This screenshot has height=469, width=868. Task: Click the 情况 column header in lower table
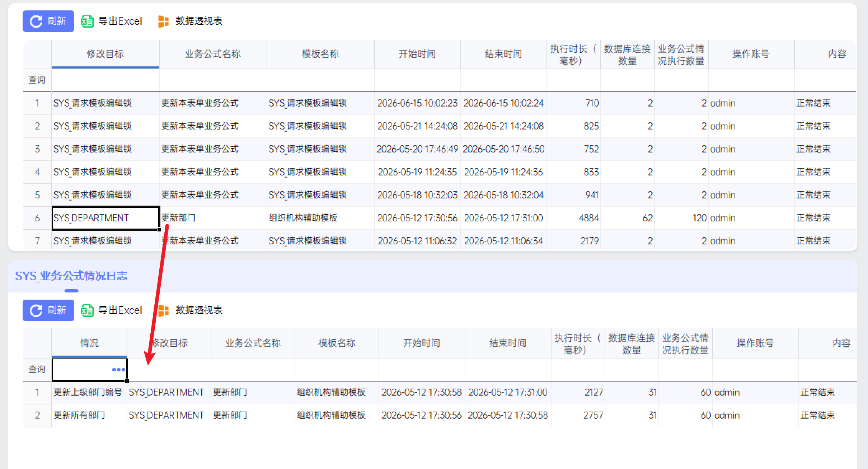[89, 343]
